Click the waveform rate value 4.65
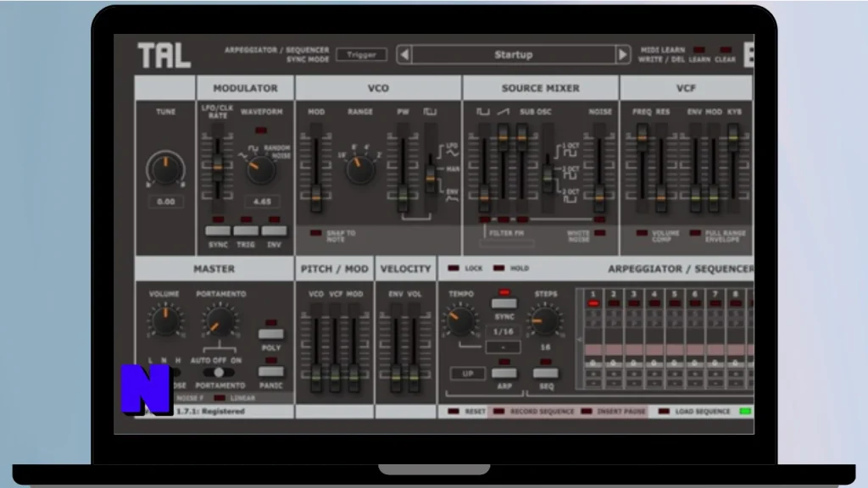The image size is (868, 488). (x=262, y=202)
